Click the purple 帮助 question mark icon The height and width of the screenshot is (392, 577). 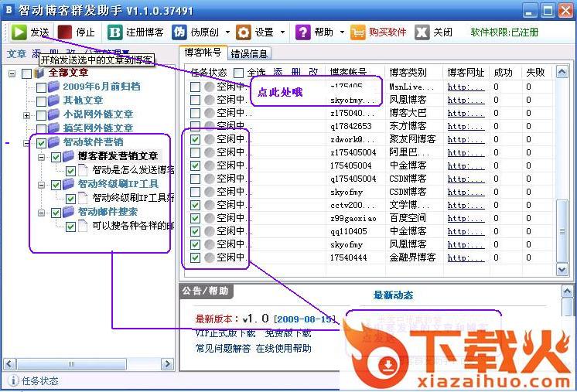303,32
